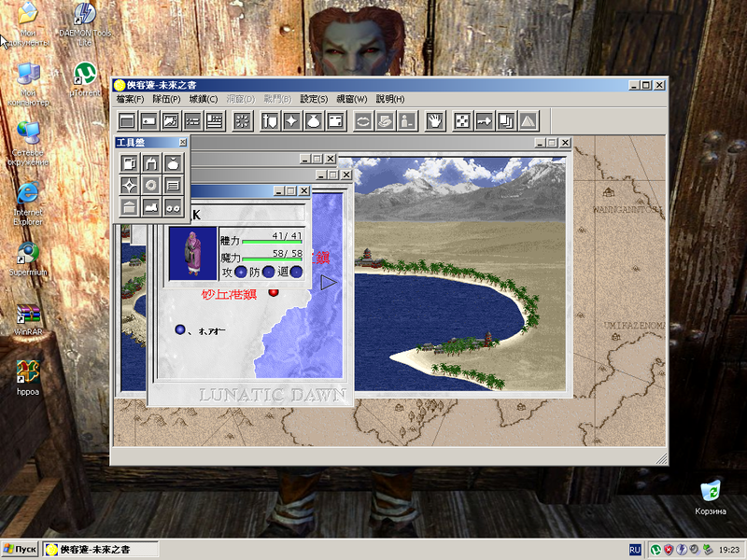Select the gate archway icon in tool palette
Screen dimensions: 747x560
click(151, 163)
